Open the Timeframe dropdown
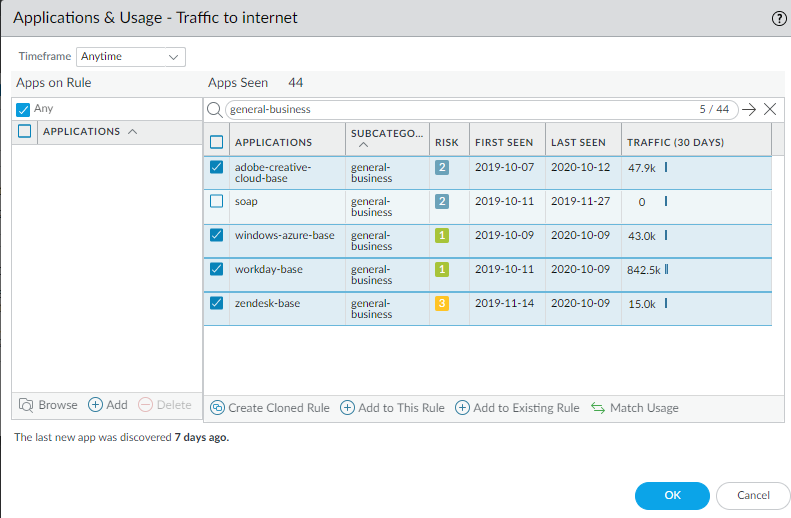791x518 pixels. click(131, 57)
